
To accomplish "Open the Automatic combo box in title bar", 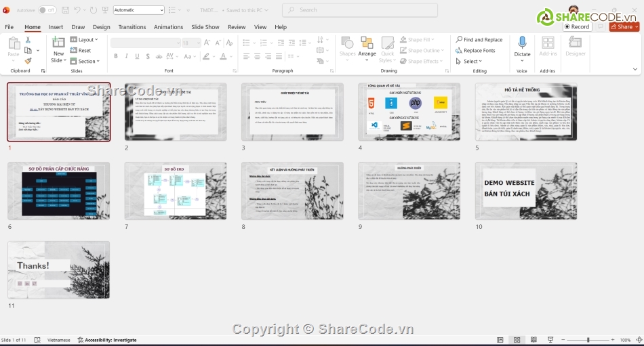I will click(138, 10).
